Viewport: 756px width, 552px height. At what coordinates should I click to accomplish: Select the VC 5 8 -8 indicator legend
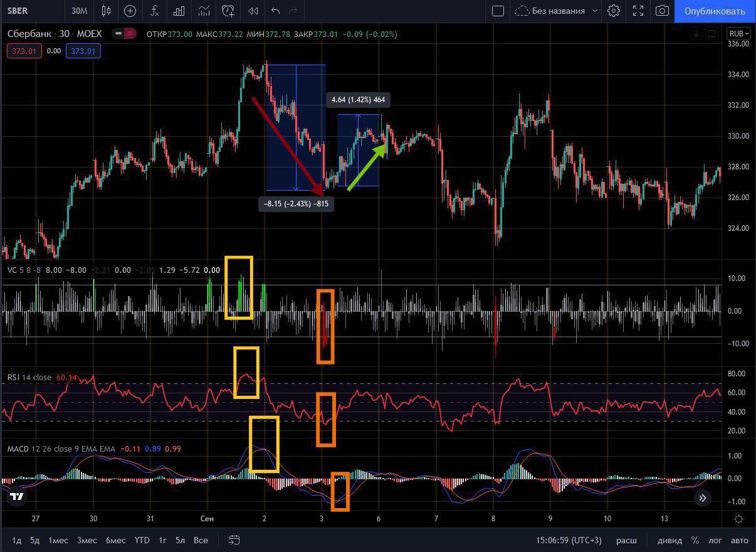coord(25,270)
